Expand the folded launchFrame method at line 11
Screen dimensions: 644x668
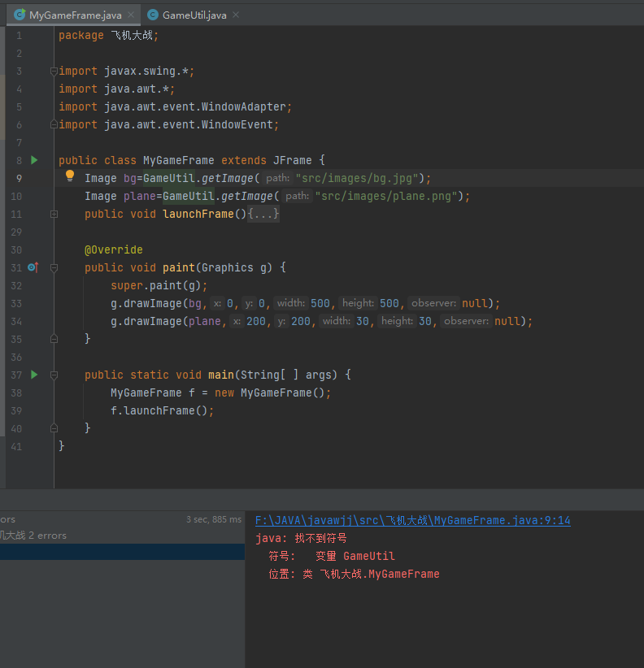coord(54,214)
